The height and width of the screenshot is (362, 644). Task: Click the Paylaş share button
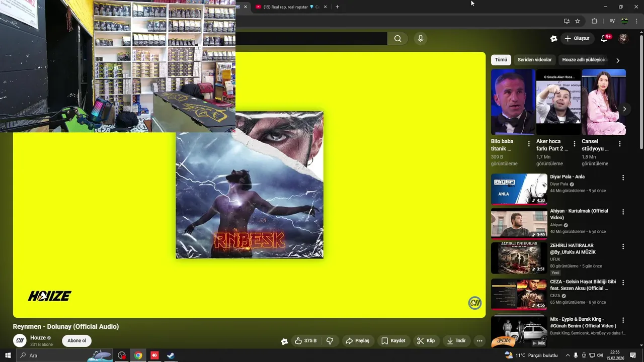pyautogui.click(x=357, y=341)
